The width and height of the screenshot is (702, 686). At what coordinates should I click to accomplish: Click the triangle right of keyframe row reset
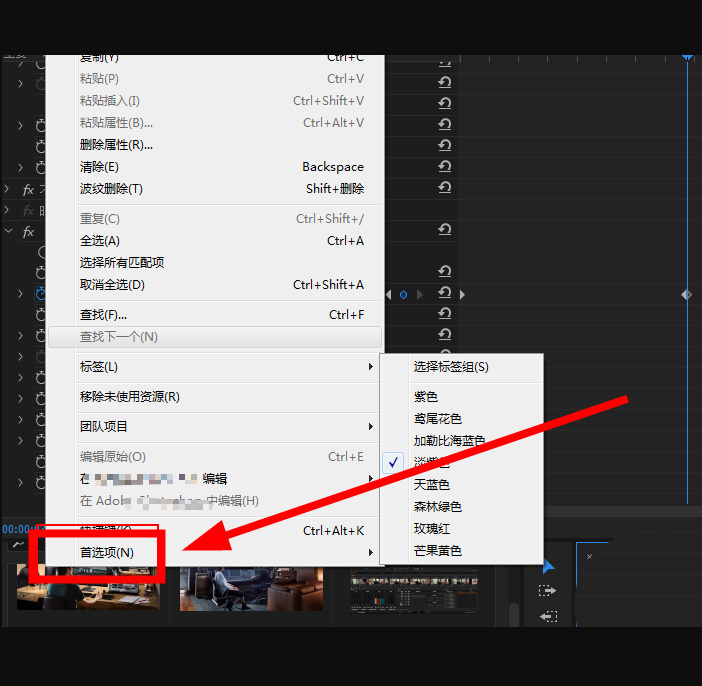point(462,295)
